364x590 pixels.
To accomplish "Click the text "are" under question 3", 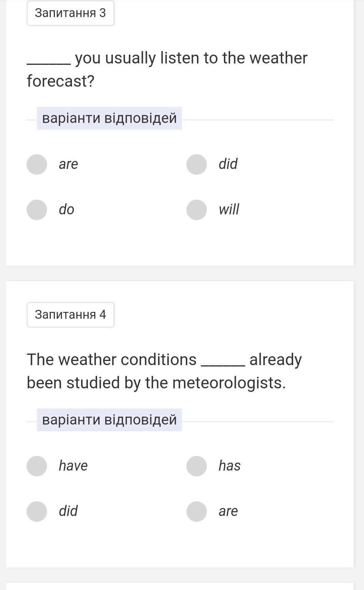I will pyautogui.click(x=69, y=164).
